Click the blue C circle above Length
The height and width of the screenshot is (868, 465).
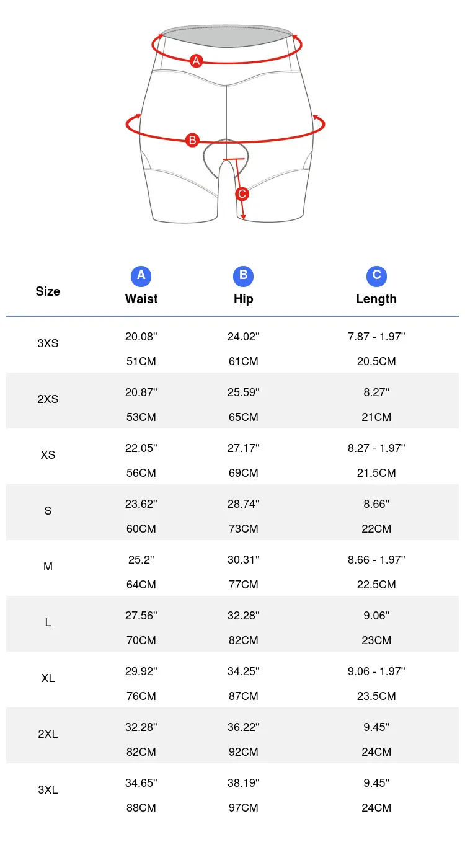(x=376, y=276)
